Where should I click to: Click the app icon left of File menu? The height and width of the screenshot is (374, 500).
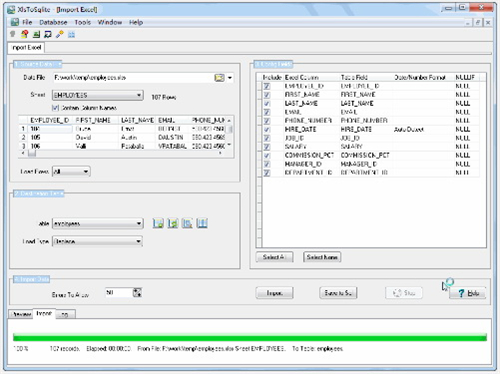pos(15,22)
